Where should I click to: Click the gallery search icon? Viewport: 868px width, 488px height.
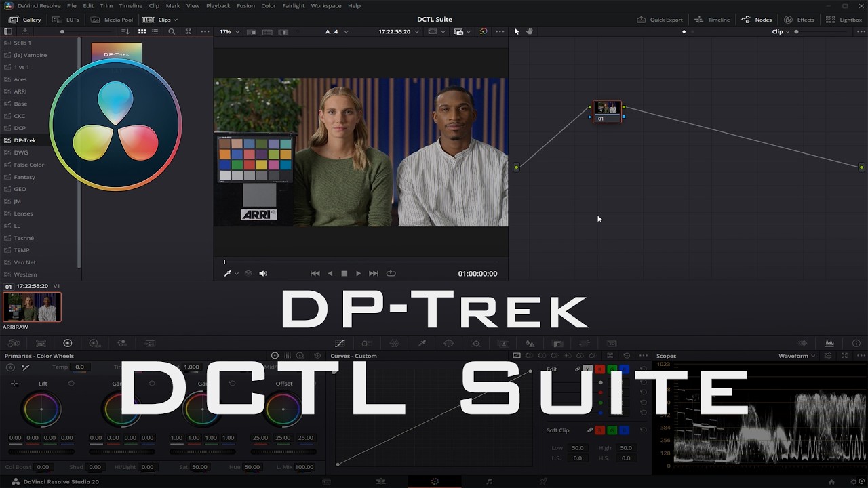tap(172, 31)
